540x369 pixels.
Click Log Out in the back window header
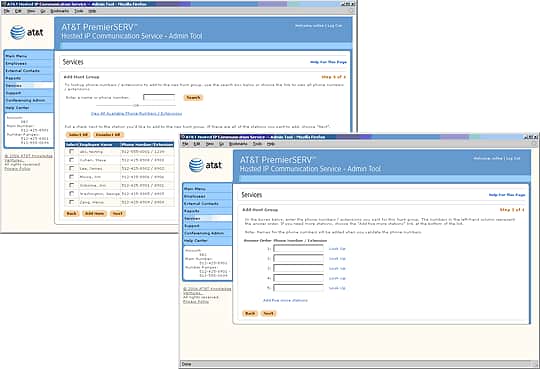pyautogui.click(x=335, y=26)
